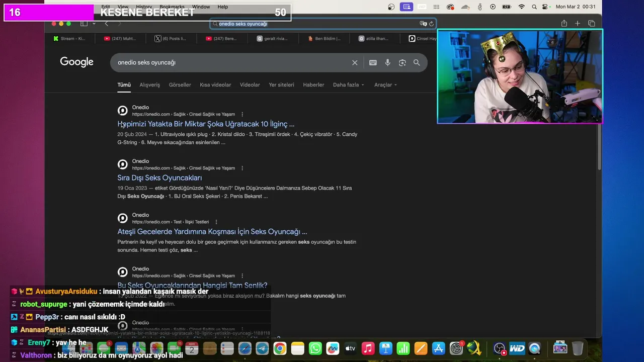Switch to Ben Bildim browser tab
644x362 pixels.
click(x=324, y=38)
